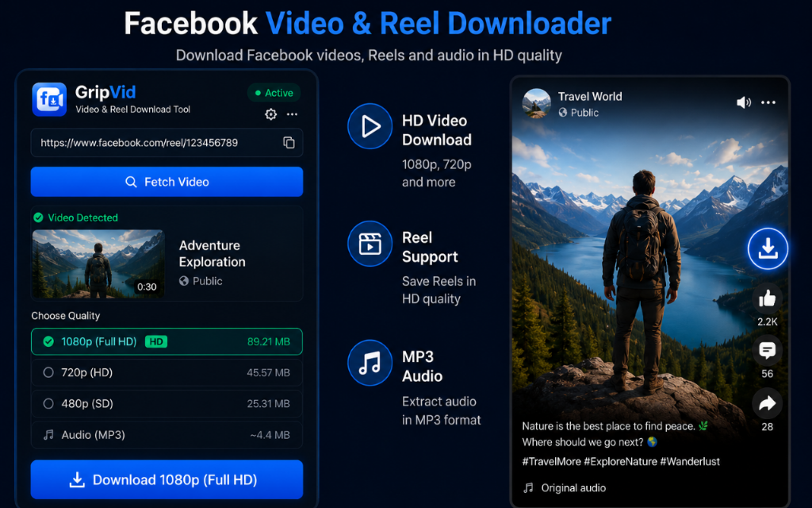The height and width of the screenshot is (508, 812).
Task: Like the reel with the thumbs-up icon
Action: pos(768,298)
